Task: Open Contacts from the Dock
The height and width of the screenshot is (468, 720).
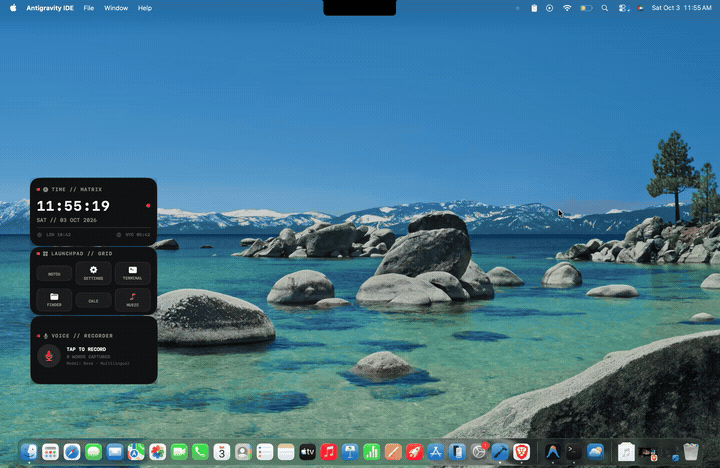Action: [243, 452]
